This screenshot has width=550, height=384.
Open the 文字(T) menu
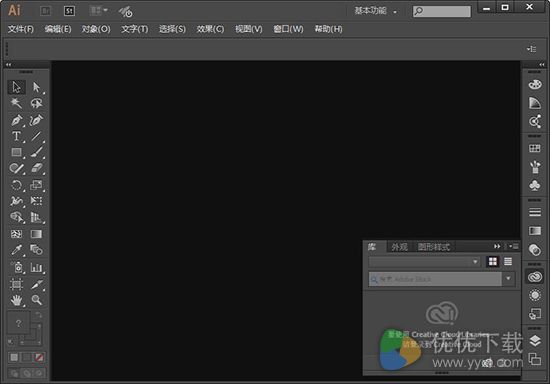tap(135, 29)
